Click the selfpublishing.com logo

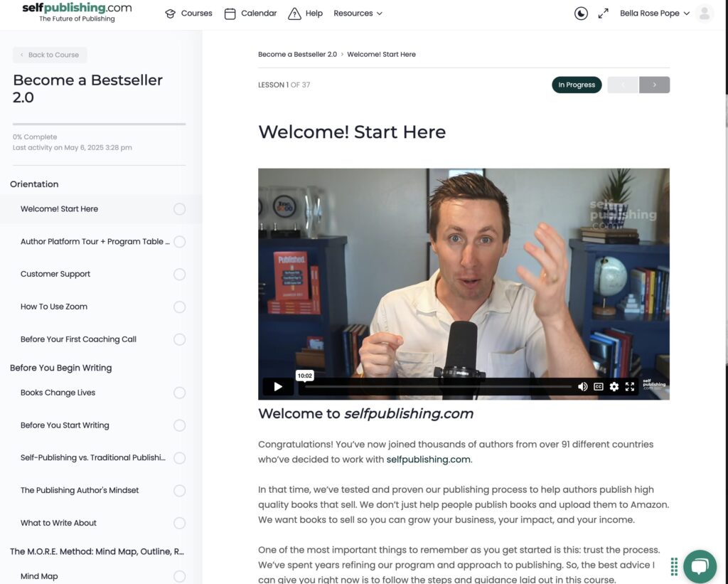click(77, 13)
